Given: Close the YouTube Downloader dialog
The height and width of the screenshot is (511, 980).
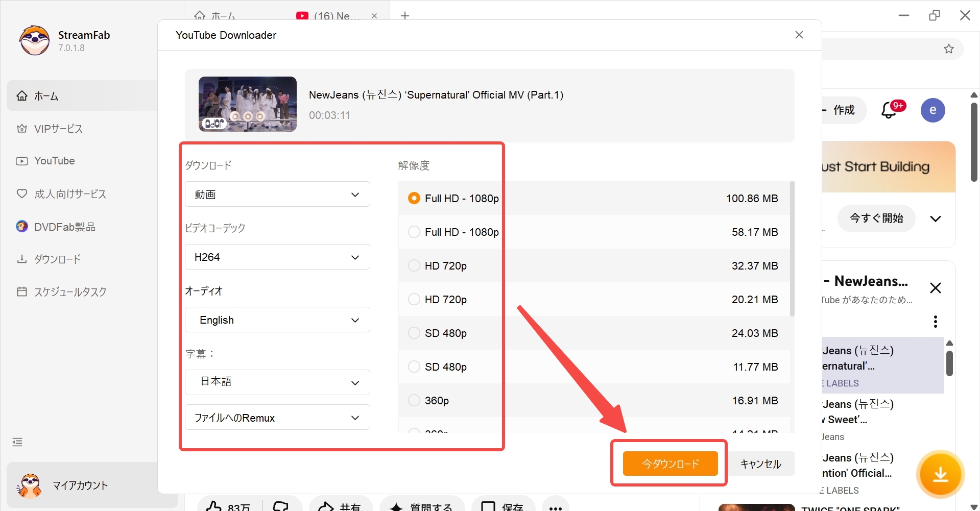Looking at the screenshot, I should [x=799, y=35].
